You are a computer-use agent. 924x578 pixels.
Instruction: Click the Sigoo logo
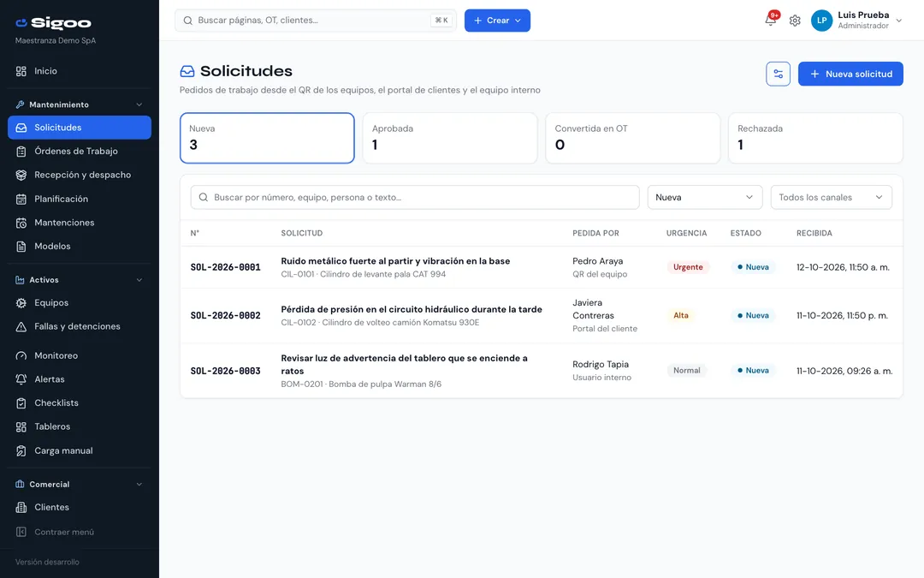[54, 23]
